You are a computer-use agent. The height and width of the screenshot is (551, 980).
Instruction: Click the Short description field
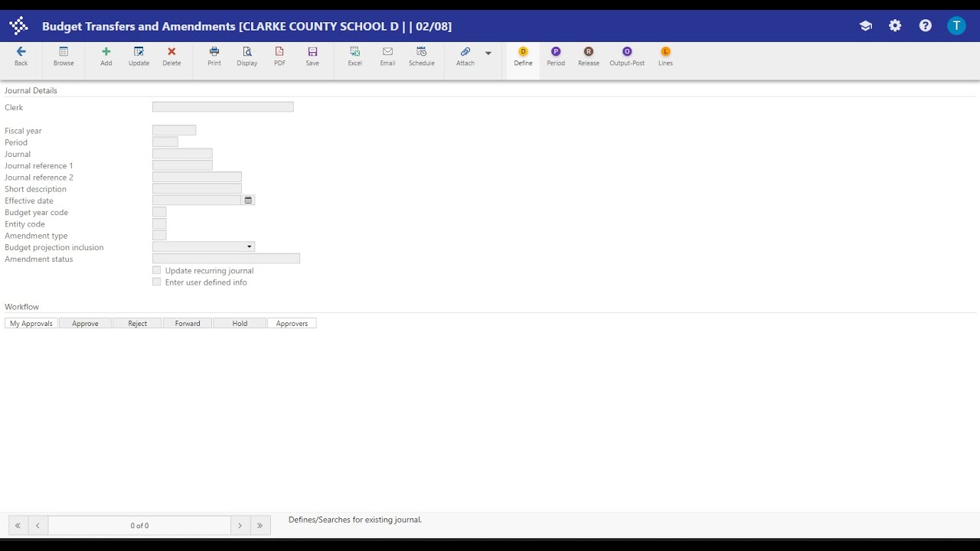[197, 189]
